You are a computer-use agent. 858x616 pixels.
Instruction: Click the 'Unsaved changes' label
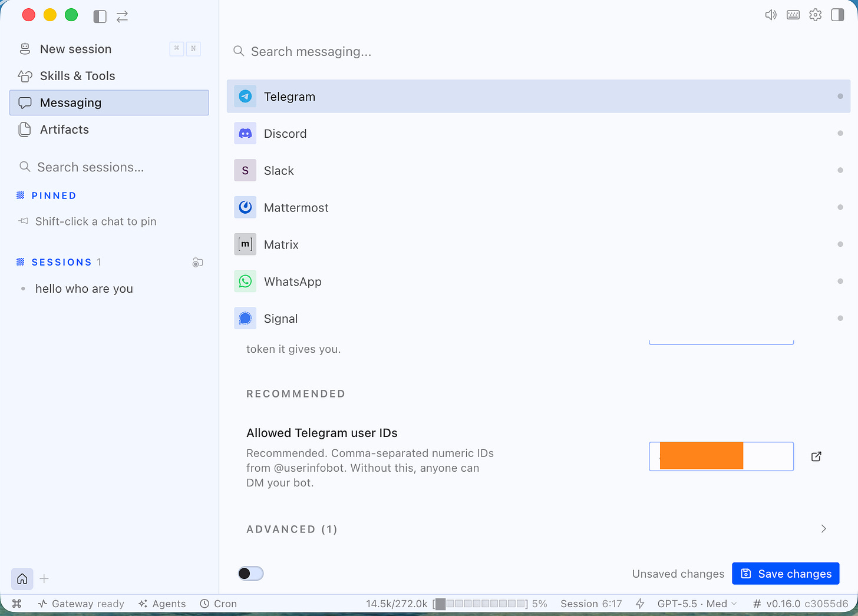pos(678,574)
